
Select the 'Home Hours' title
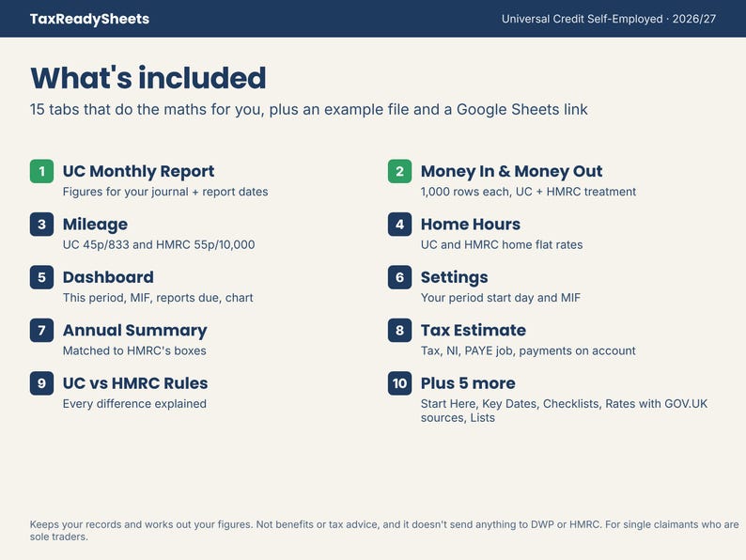pyautogui.click(x=471, y=225)
